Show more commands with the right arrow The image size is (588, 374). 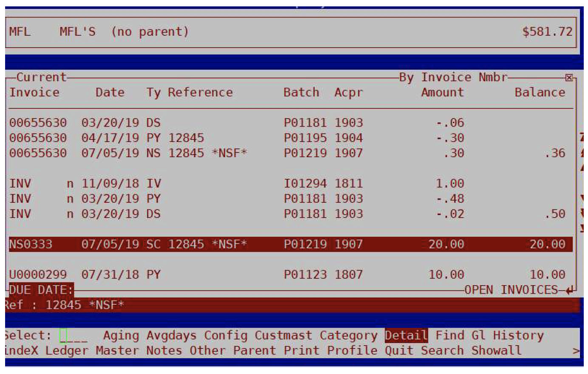point(576,351)
